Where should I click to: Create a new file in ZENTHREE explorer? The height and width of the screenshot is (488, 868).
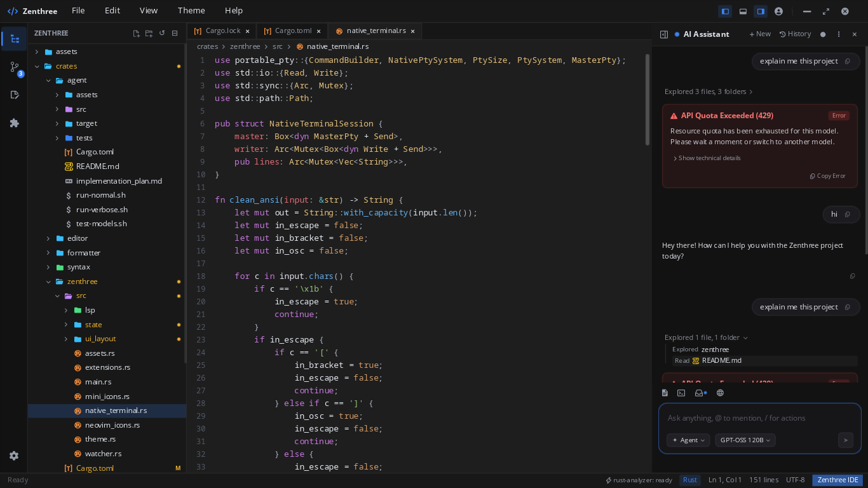[x=136, y=33]
